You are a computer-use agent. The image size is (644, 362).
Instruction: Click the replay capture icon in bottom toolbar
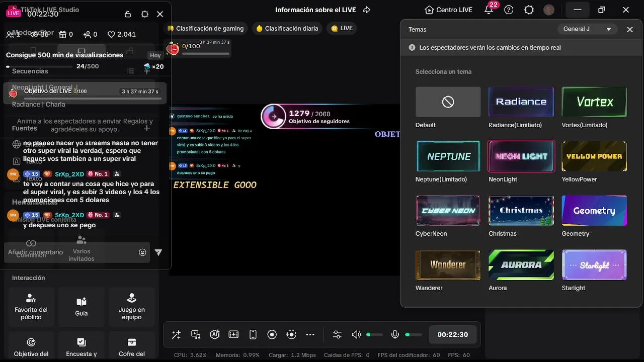[x=291, y=334]
